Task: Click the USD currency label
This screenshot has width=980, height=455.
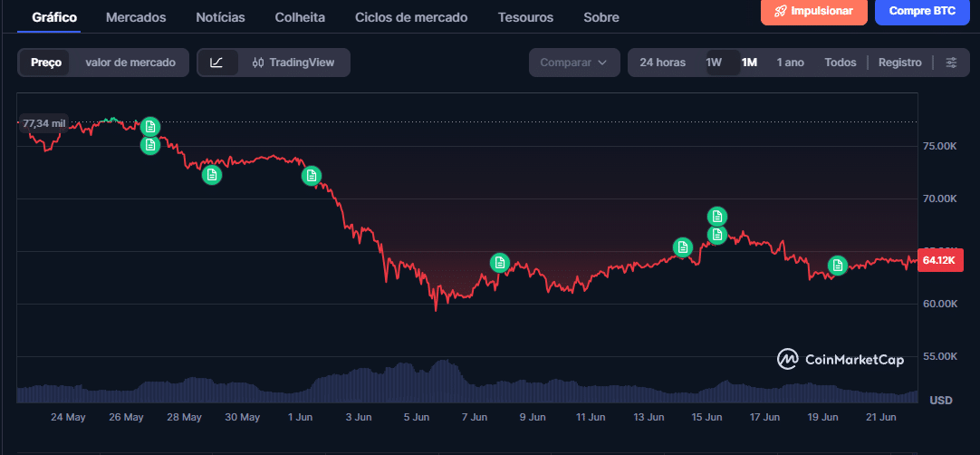Action: [x=941, y=400]
